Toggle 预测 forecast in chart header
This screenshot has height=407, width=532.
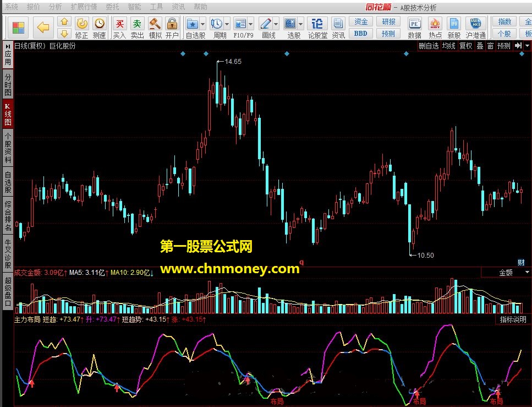click(x=503, y=46)
